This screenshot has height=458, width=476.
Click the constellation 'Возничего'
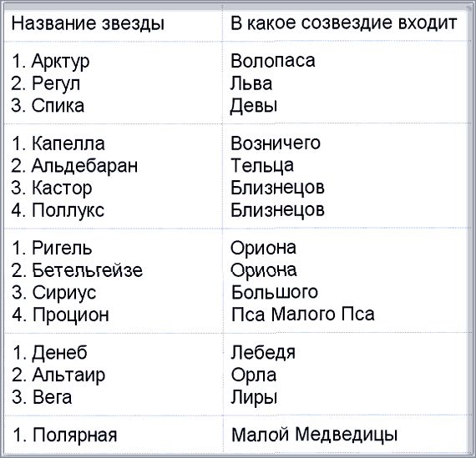[276, 143]
